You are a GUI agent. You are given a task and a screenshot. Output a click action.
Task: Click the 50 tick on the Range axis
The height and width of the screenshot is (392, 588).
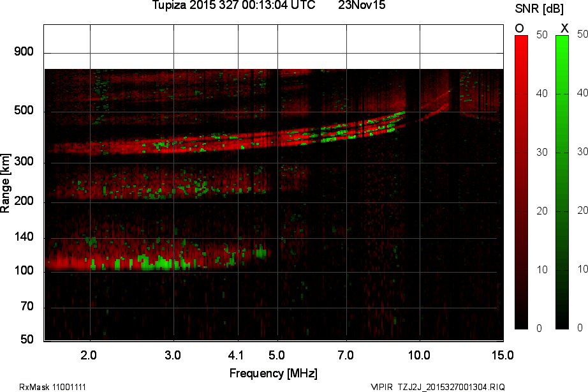point(27,340)
